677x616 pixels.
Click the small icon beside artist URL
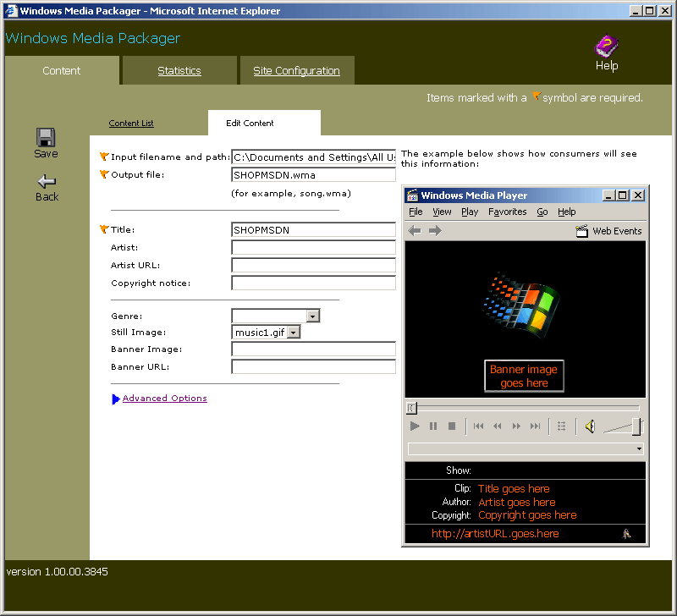[626, 534]
